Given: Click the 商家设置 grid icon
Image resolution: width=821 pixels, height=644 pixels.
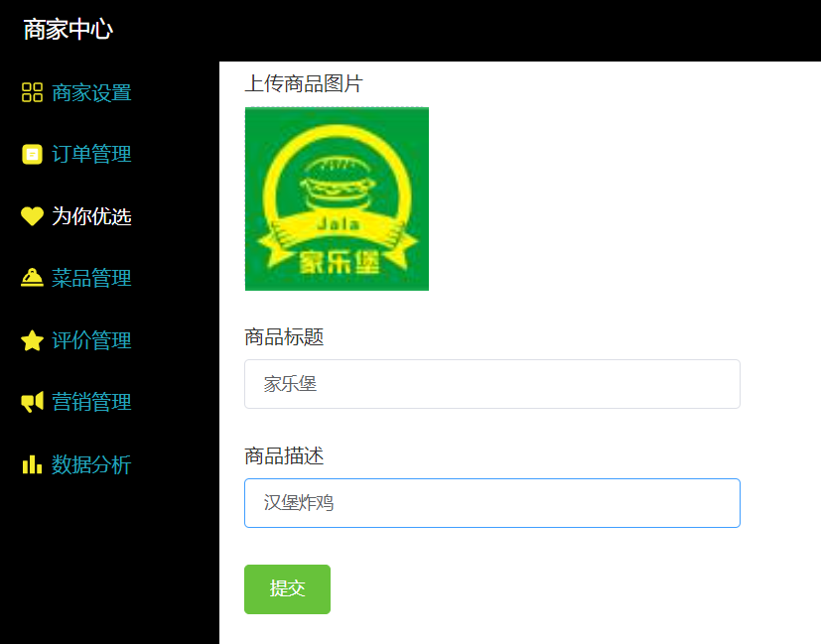Looking at the screenshot, I should (32, 92).
